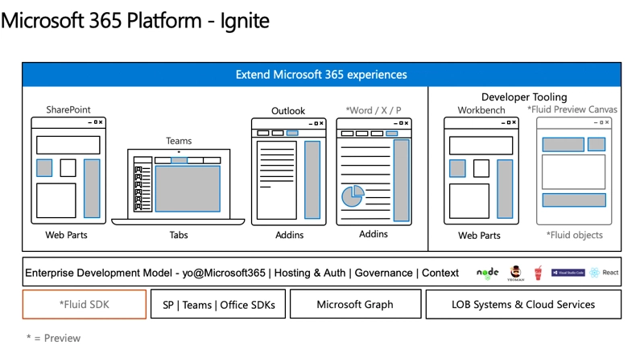
Task: Click the Outlook addin side panel
Action: click(x=312, y=180)
